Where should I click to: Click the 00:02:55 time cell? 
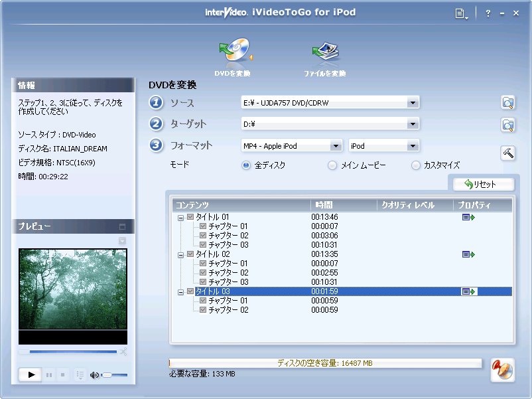point(324,273)
